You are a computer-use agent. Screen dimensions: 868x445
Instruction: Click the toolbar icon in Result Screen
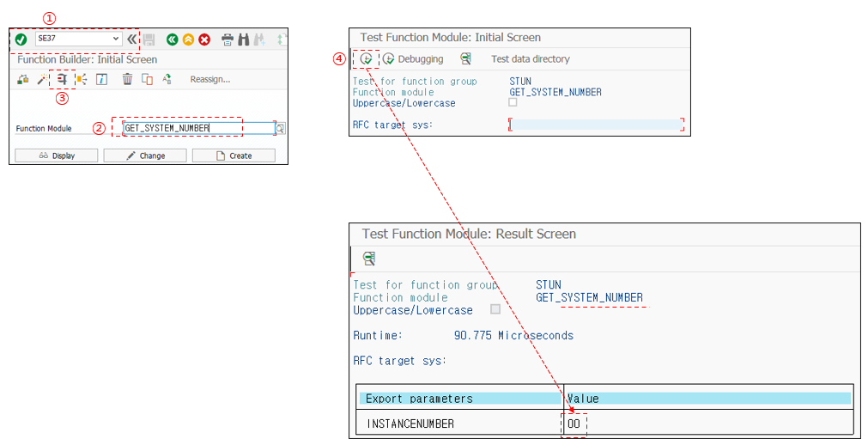point(369,259)
